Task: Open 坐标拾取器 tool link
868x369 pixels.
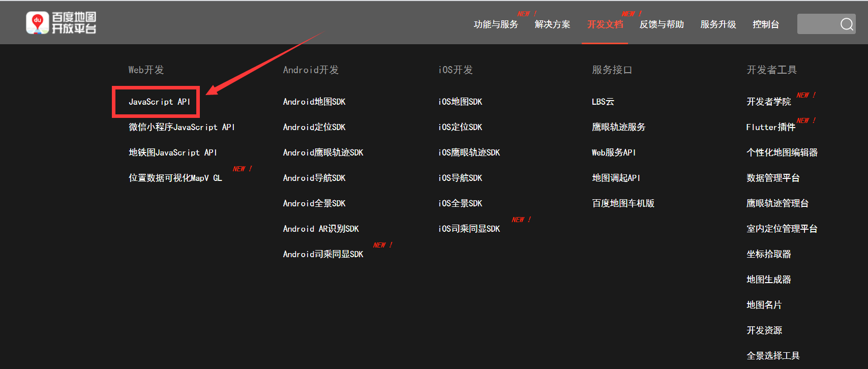Action: pyautogui.click(x=769, y=254)
